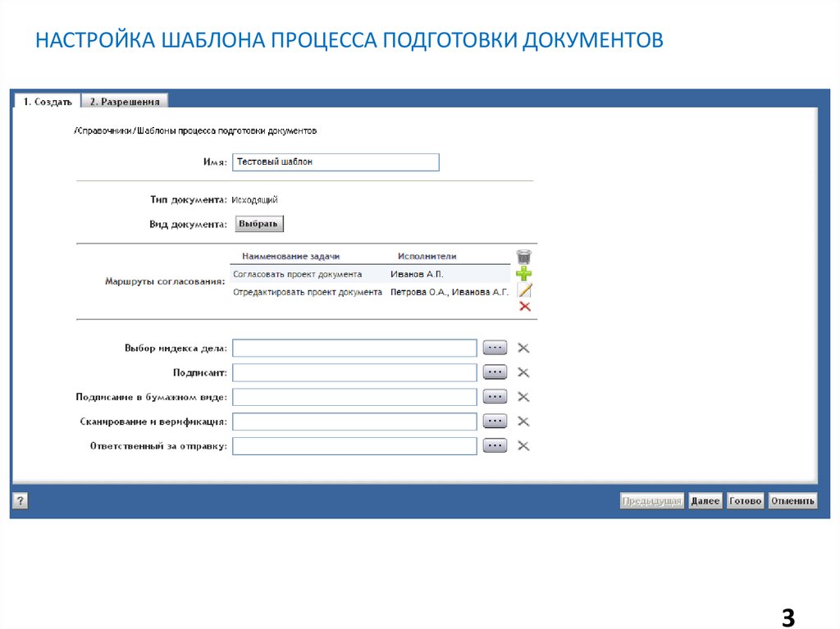Viewport: 840px width, 629px height.
Task: Click the Готово button
Action: [x=745, y=499]
